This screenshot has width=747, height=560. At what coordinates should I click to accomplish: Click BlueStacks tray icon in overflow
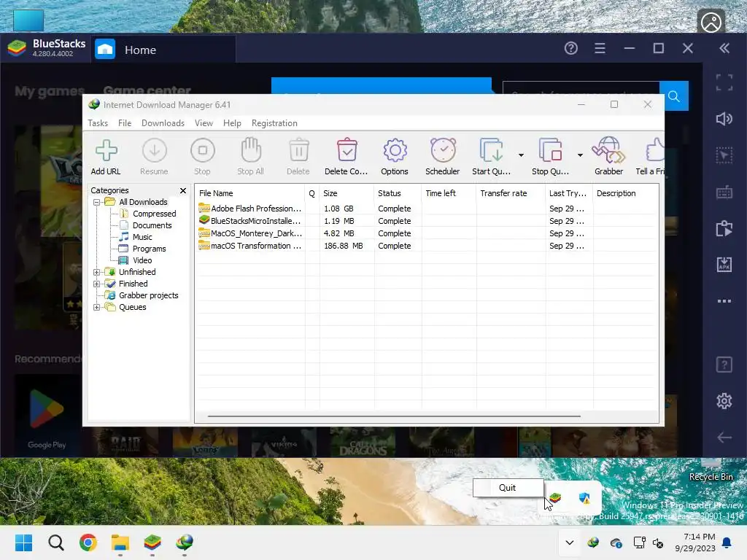(x=555, y=498)
